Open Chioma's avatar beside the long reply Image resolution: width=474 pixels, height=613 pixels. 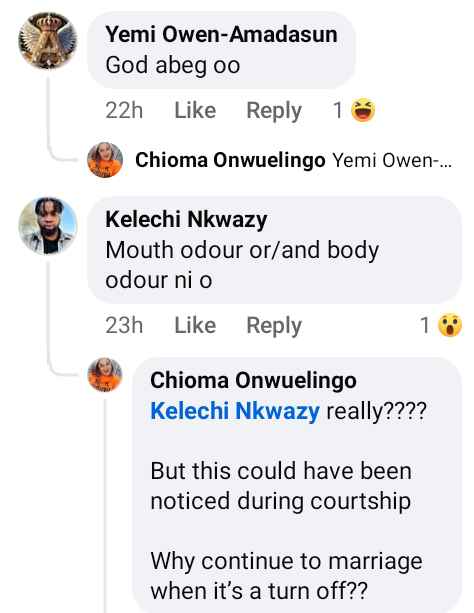105,375
